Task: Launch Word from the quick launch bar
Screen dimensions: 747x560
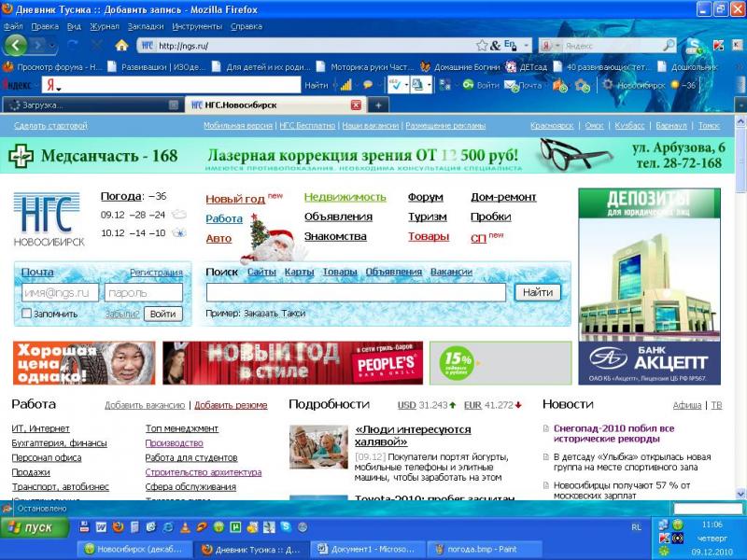Action: point(101,527)
